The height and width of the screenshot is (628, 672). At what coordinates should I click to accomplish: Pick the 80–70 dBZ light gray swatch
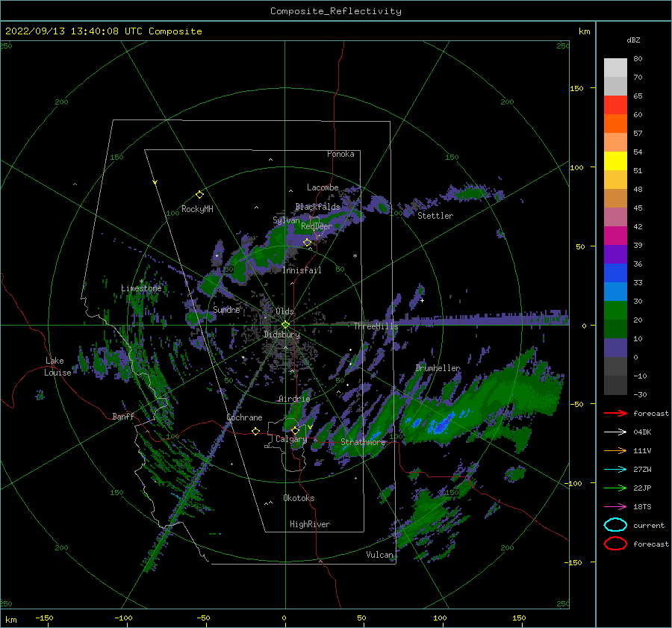(x=615, y=67)
